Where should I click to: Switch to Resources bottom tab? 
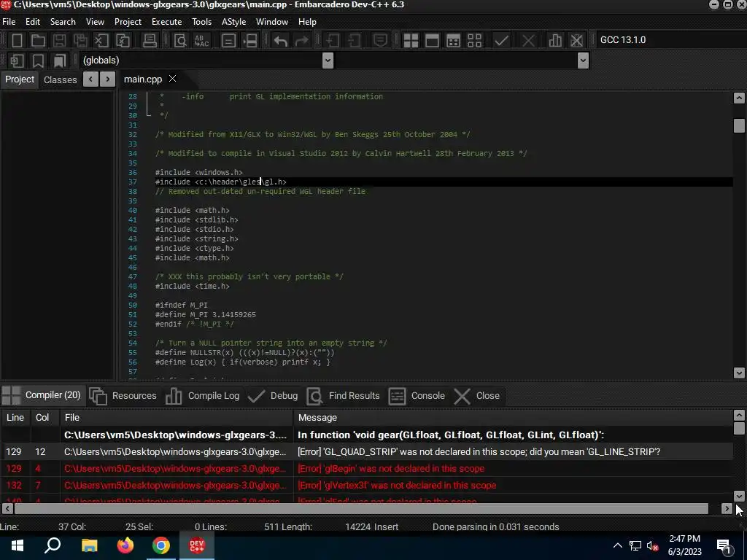(x=123, y=396)
